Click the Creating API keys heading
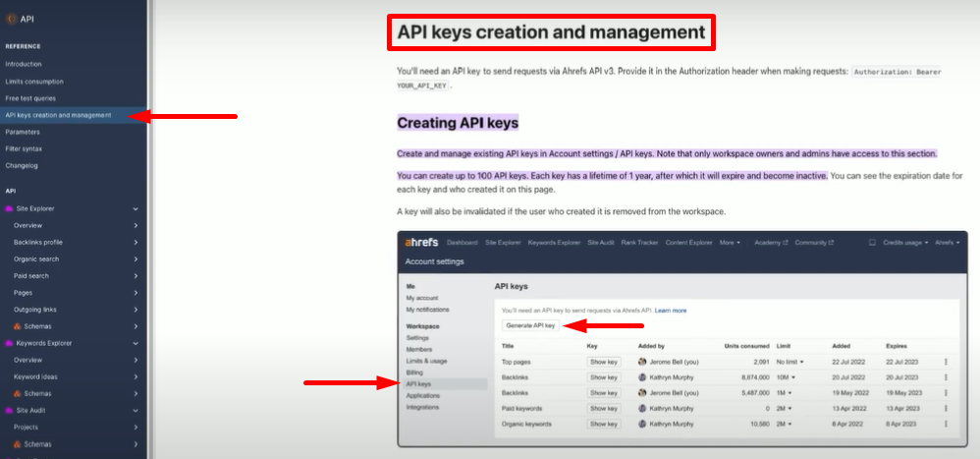This screenshot has height=459, width=980. (x=458, y=123)
